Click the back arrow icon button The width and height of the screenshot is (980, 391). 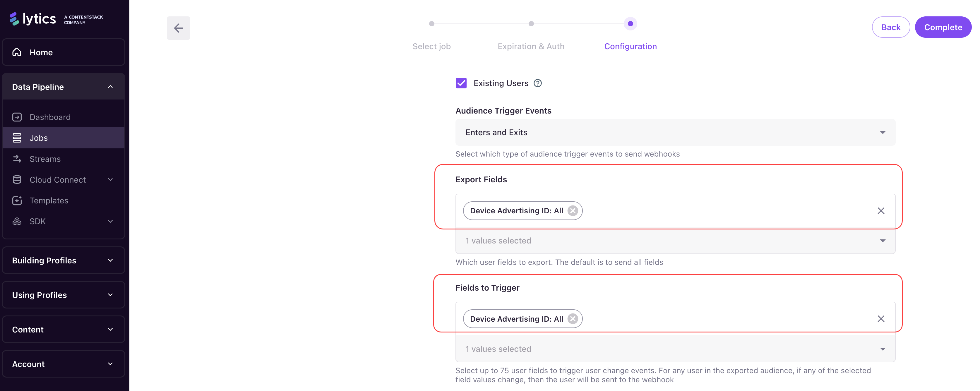(179, 28)
